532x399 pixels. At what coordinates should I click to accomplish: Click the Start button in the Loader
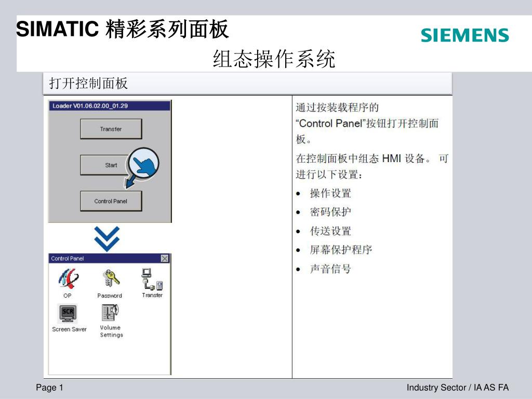111,165
